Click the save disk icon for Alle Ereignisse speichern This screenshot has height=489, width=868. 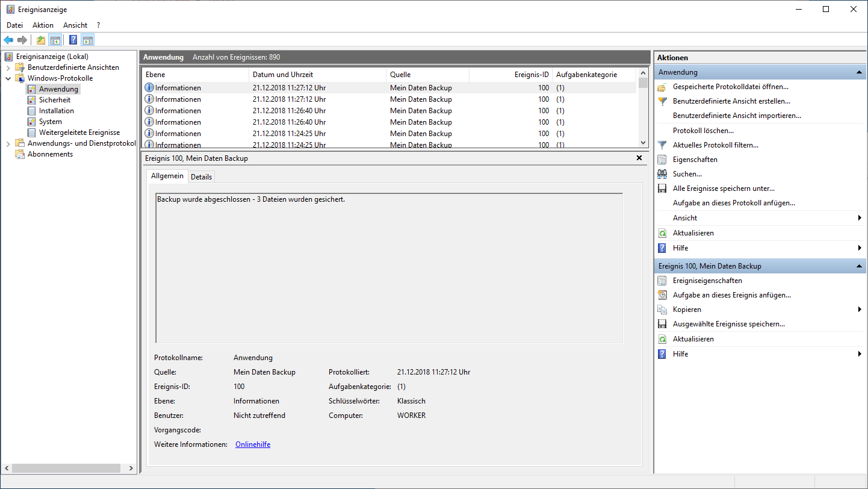pos(662,188)
